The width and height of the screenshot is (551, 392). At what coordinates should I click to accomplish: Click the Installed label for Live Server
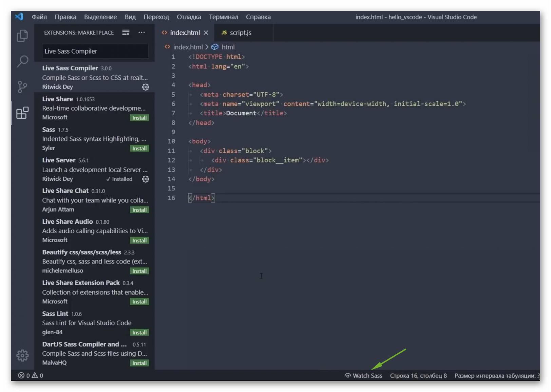tap(119, 179)
